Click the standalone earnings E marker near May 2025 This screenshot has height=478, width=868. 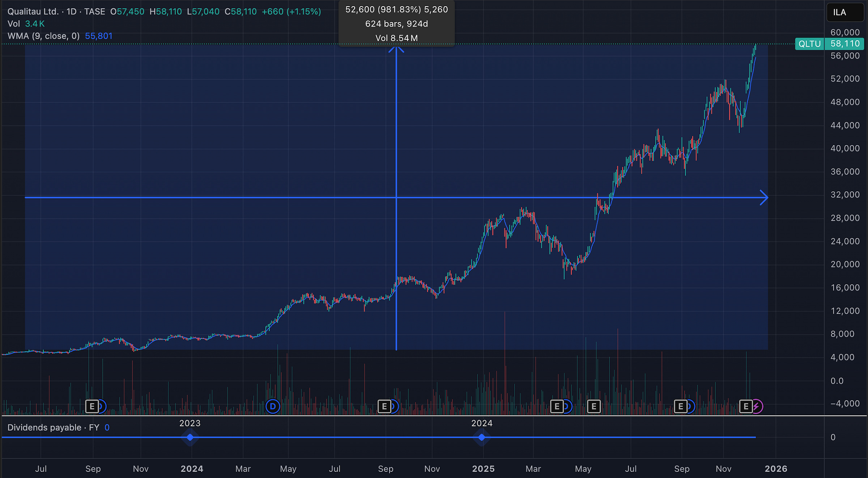[x=593, y=406]
